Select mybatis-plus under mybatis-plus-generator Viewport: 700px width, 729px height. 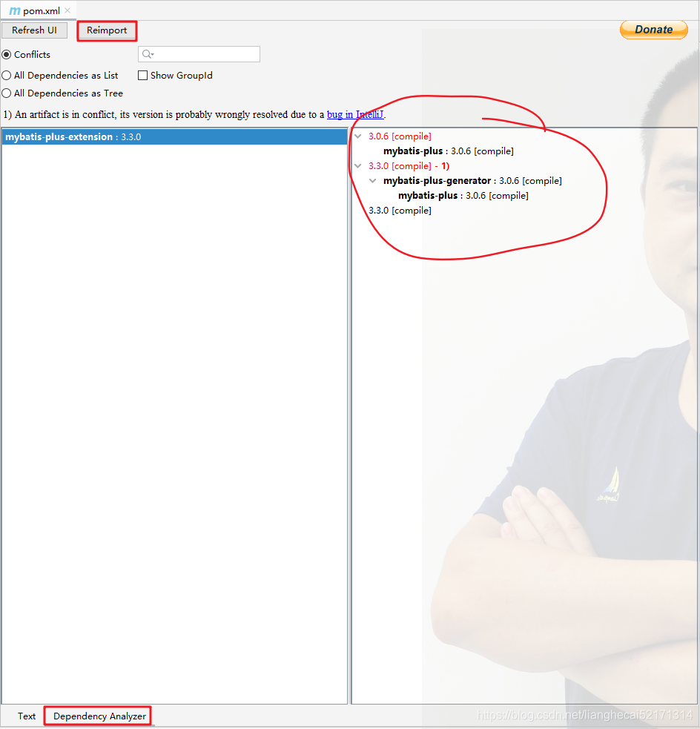point(463,196)
